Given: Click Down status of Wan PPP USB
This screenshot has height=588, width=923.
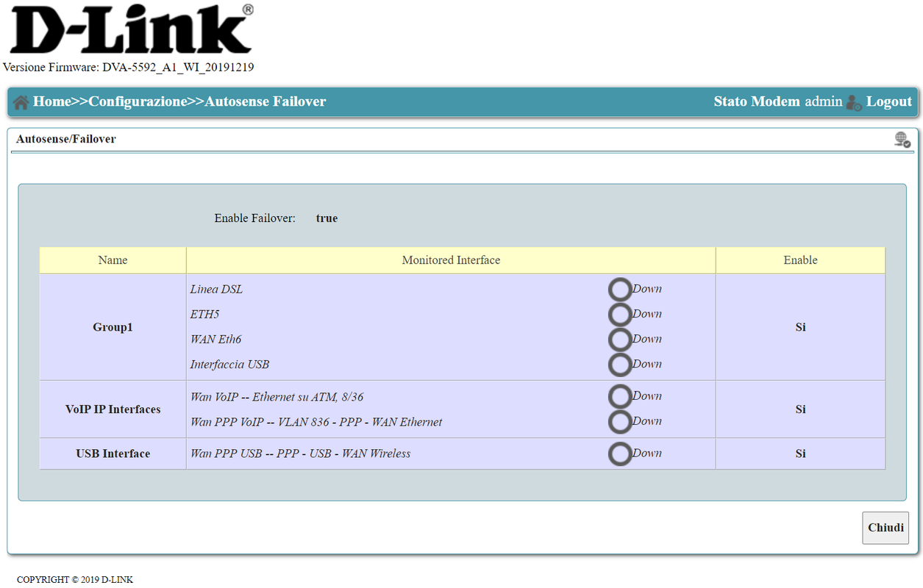Looking at the screenshot, I should 647,453.
